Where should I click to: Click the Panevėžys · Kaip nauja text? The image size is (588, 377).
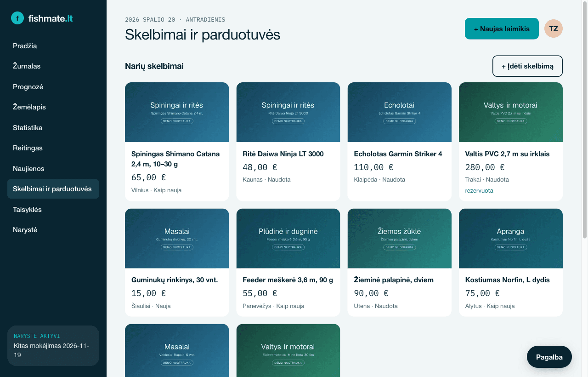coord(273,306)
